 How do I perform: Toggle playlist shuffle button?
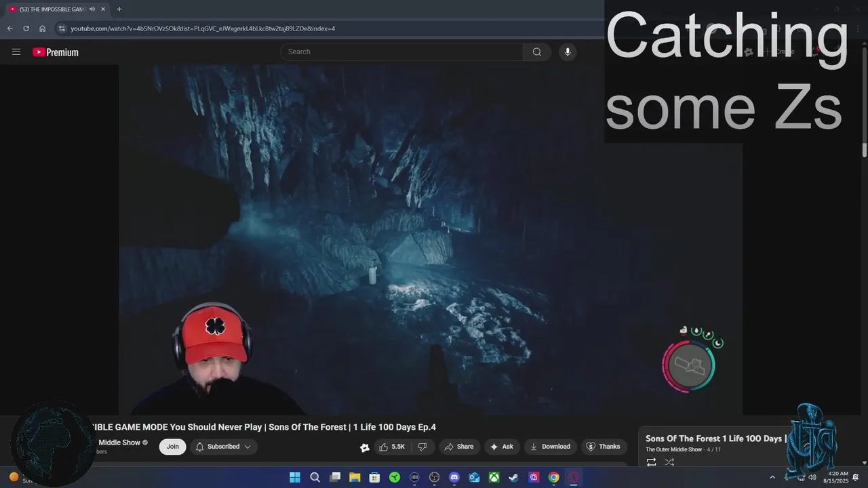[669, 462]
